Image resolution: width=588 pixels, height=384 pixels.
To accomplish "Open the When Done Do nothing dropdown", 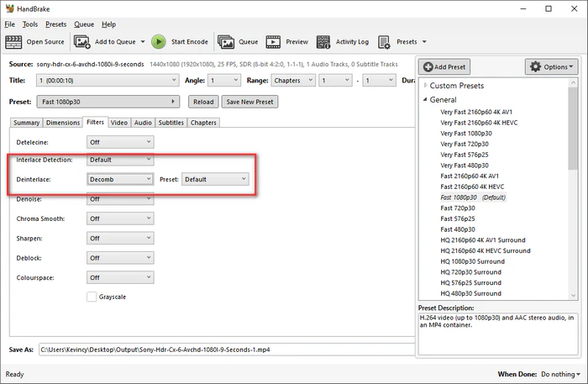I will pyautogui.click(x=560, y=374).
